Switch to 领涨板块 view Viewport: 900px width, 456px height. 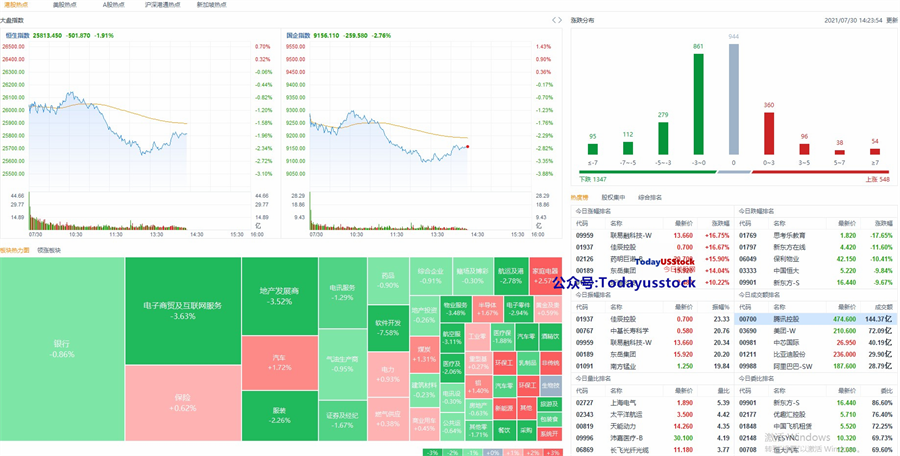tap(49, 250)
